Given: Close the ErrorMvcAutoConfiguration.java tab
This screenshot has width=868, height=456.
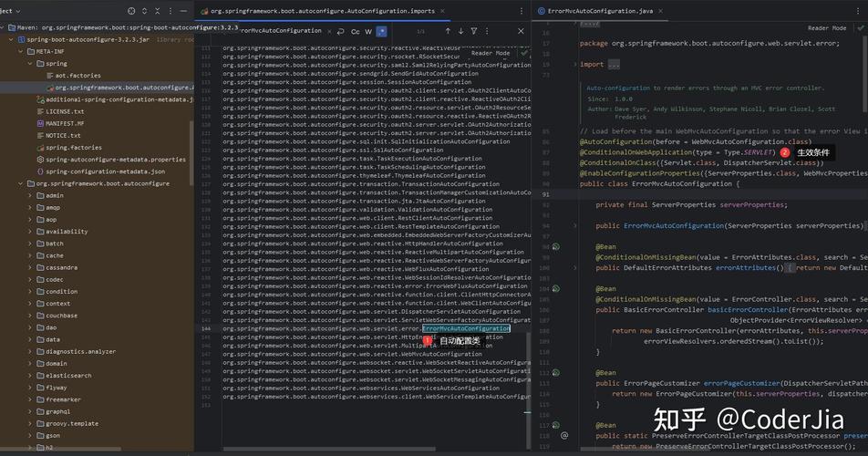Looking at the screenshot, I should pos(660,11).
